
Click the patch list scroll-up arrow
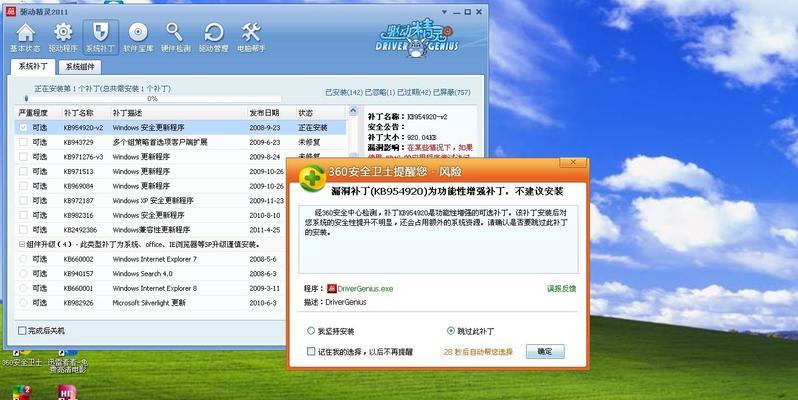[x=353, y=111]
